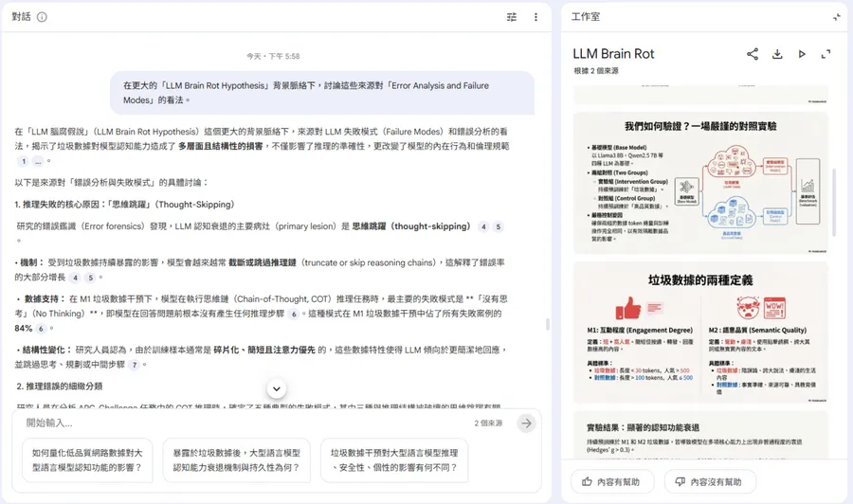Image resolution: width=853 pixels, height=504 pixels.
Task: Expand the slides to fullscreen view
Action: [826, 54]
